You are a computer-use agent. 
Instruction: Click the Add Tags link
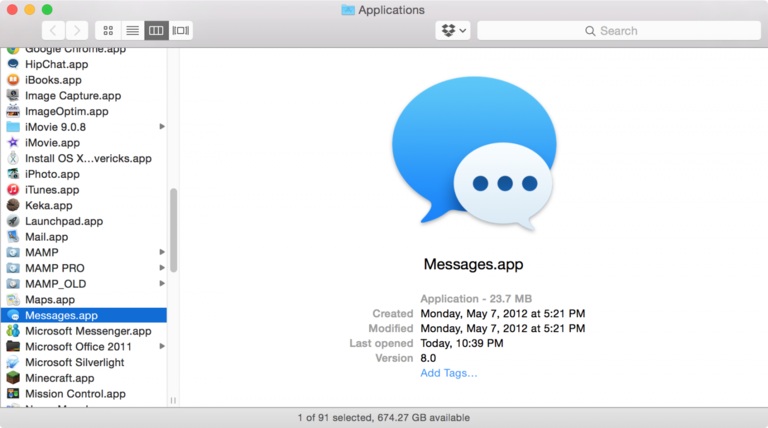(449, 373)
